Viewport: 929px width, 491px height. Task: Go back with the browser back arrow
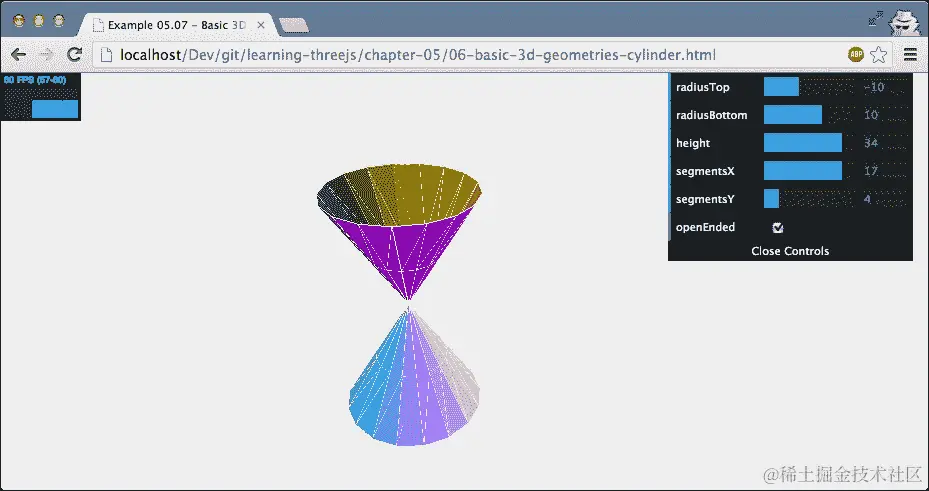tap(18, 55)
